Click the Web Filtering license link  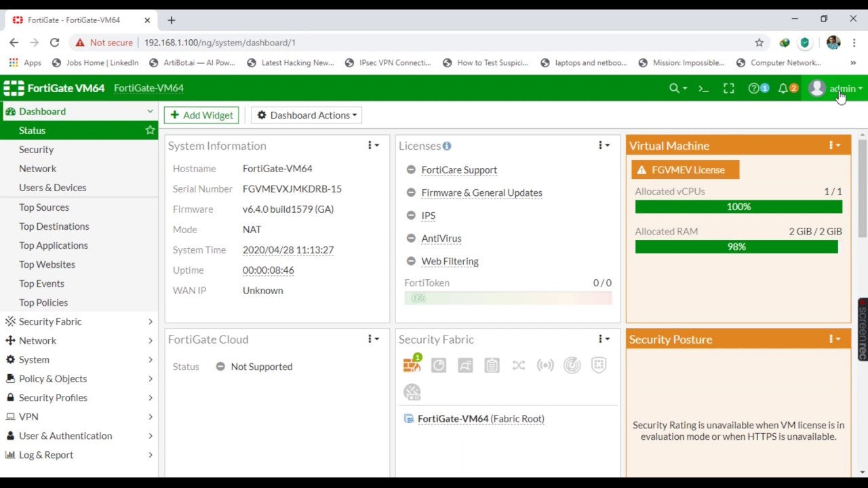[450, 262]
